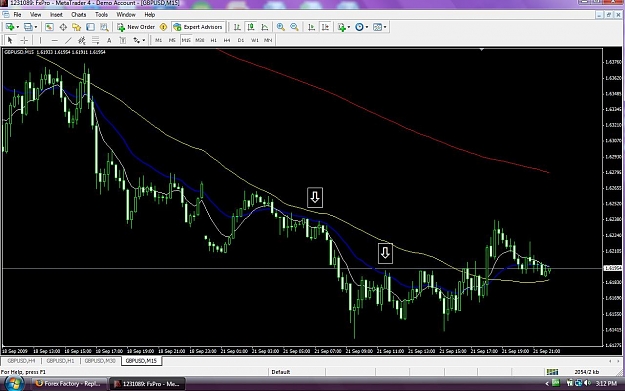Switch to W1 timeframe
The image size is (625, 391).
tap(255, 40)
